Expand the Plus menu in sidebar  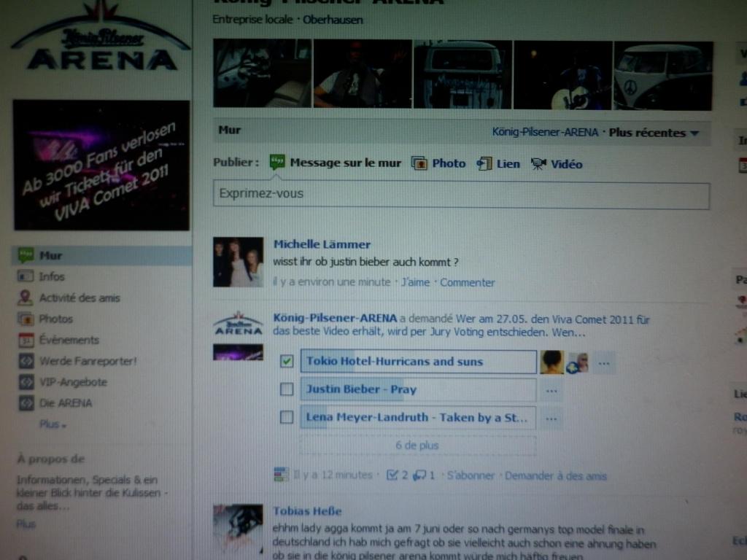pyautogui.click(x=53, y=424)
